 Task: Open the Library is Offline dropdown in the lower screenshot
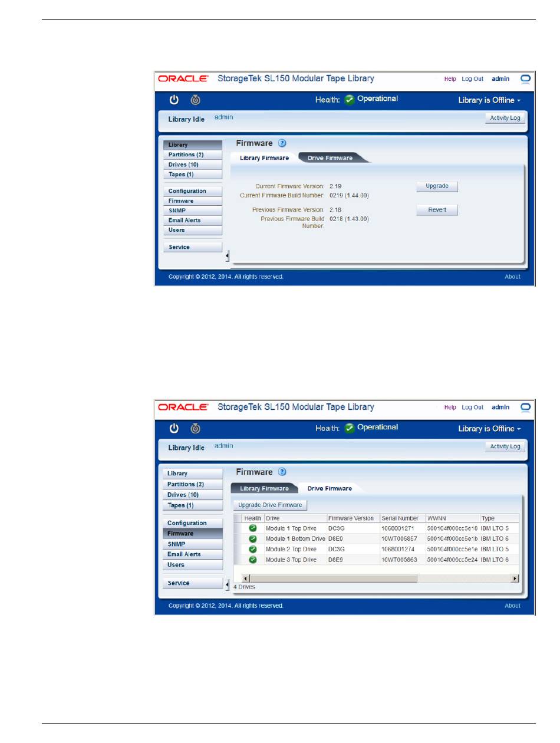click(489, 429)
